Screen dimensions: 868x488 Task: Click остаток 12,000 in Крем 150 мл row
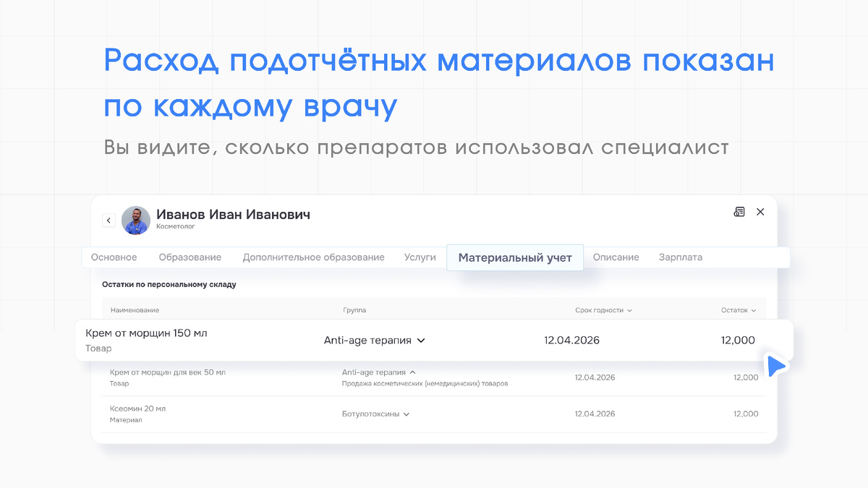point(738,341)
